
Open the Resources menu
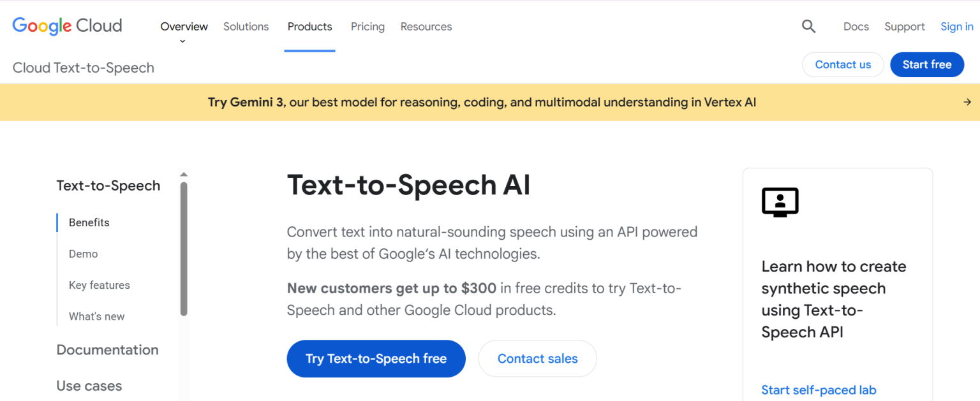[426, 27]
